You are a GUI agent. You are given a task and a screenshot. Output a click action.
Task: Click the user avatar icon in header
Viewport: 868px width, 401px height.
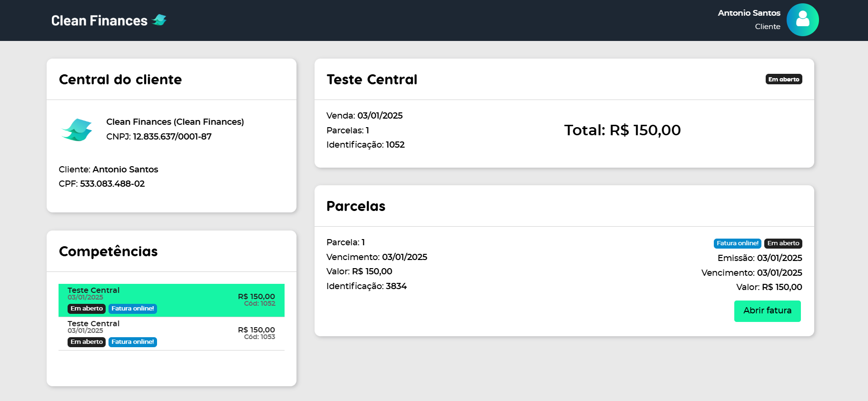coord(802,20)
